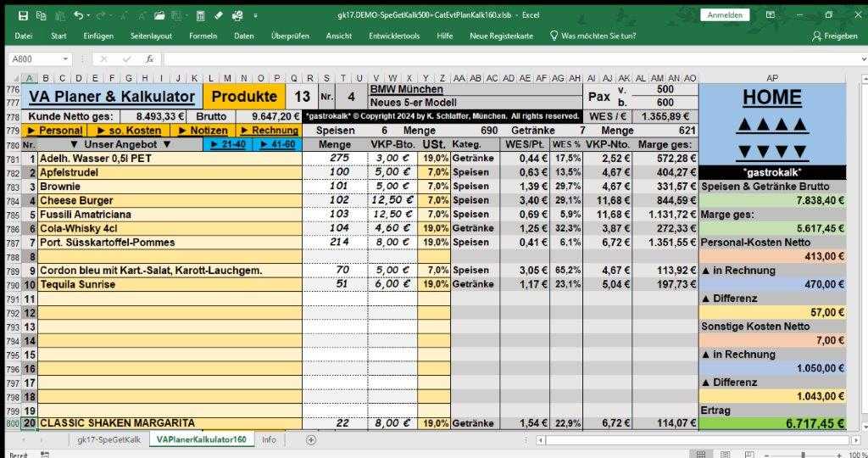Click the HOME link in right panel

tap(771, 98)
